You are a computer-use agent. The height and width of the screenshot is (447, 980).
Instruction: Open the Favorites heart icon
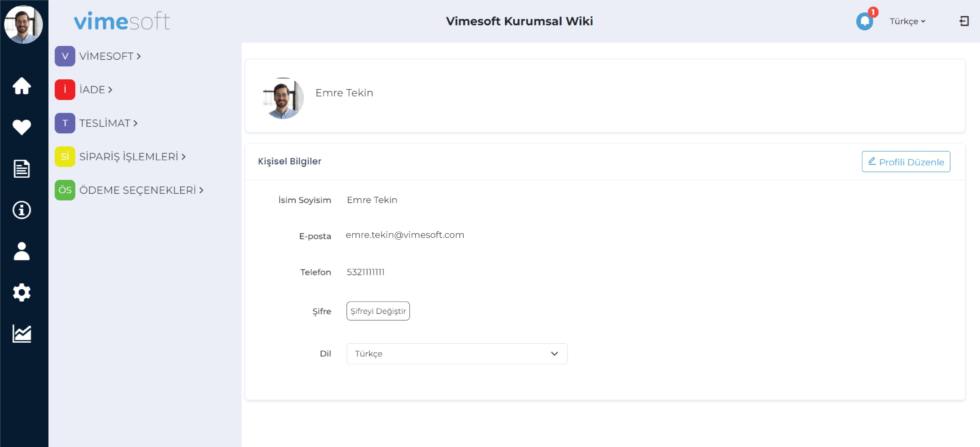click(22, 127)
